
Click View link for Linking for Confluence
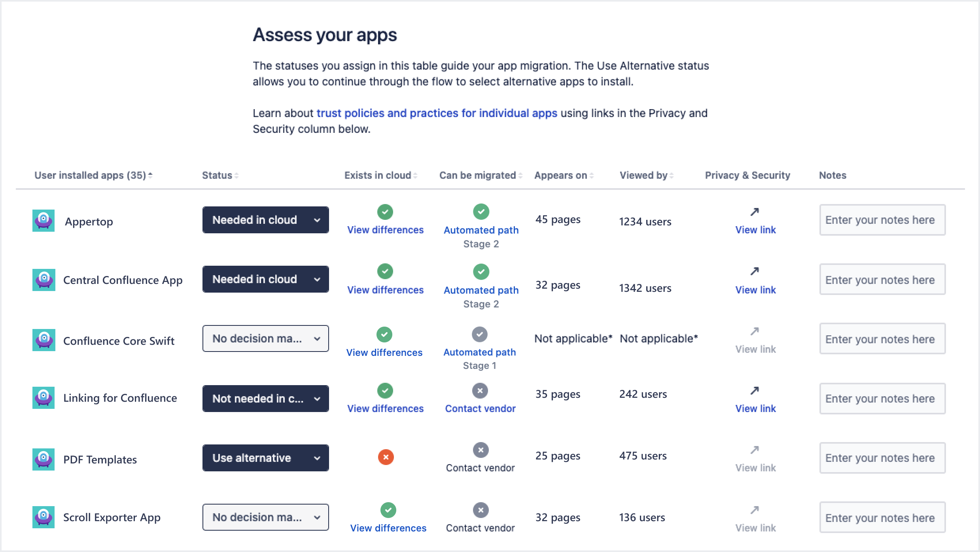point(755,408)
